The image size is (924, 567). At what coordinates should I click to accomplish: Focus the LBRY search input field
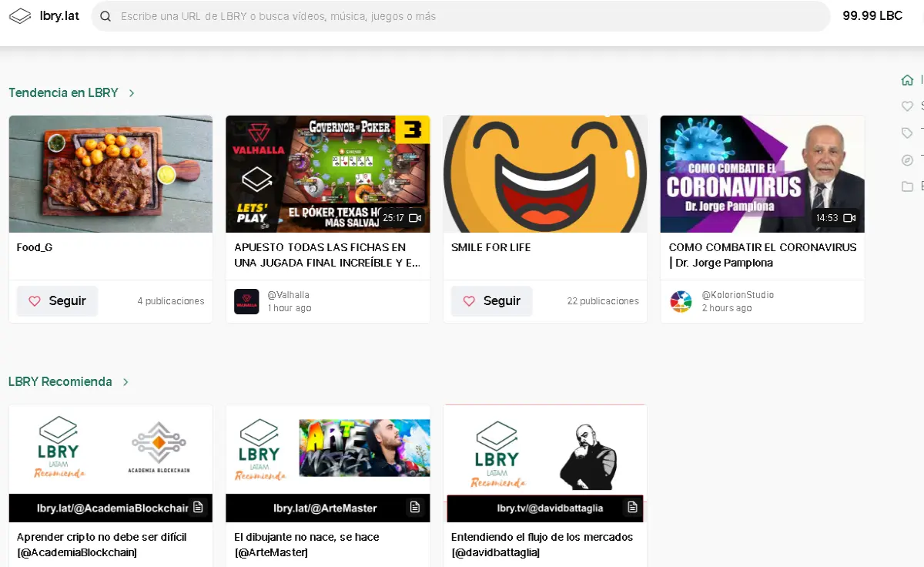coord(460,16)
